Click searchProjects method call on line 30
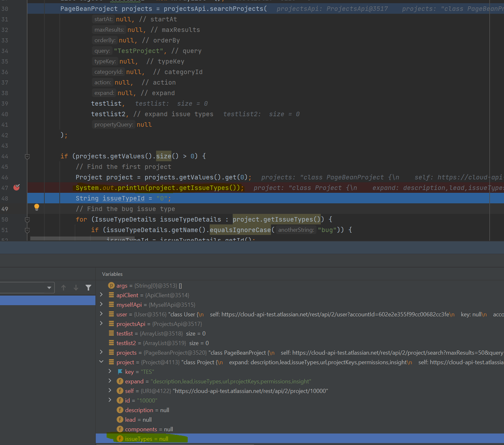The image size is (504, 445). point(236,9)
